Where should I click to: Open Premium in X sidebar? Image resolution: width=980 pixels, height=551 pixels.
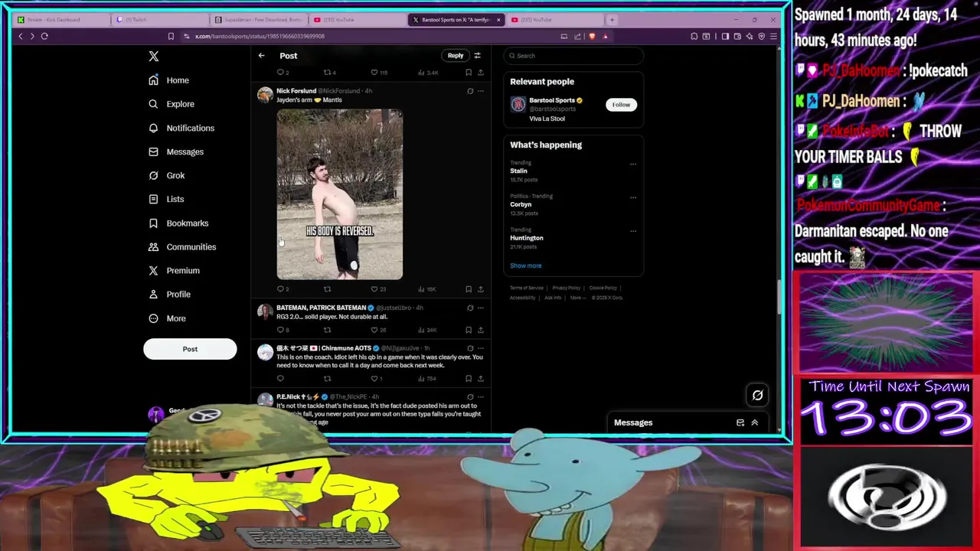tap(174, 270)
